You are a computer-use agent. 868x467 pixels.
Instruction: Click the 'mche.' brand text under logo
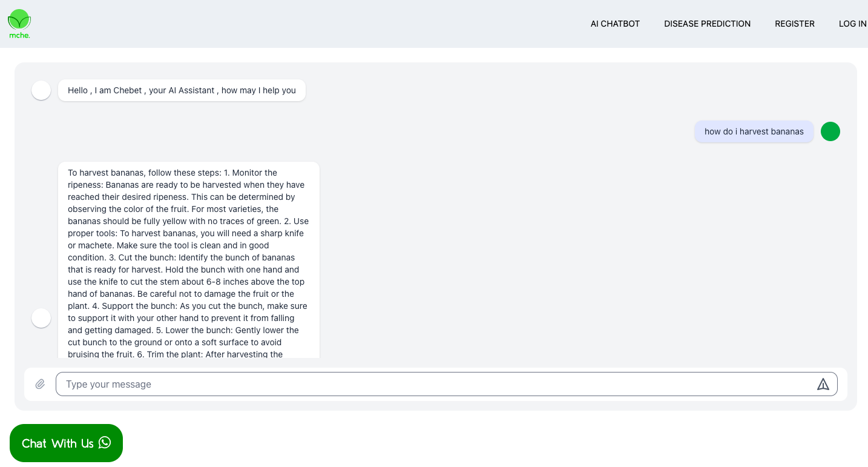(19, 36)
